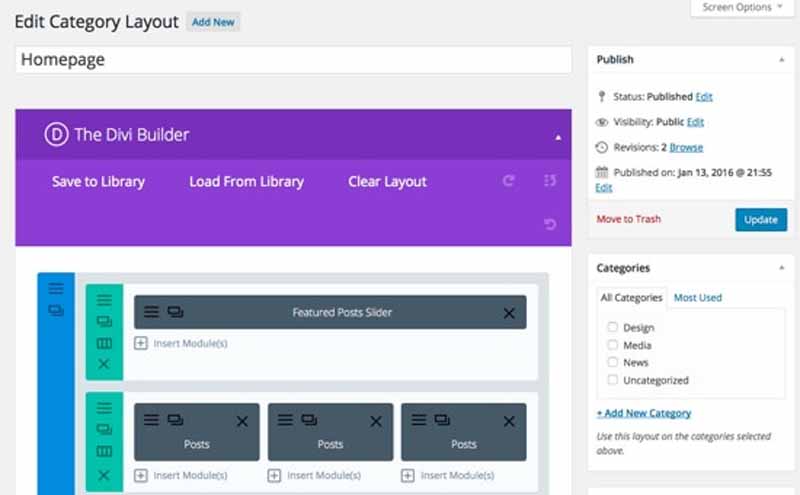Remove the Featured Posts Slider module
Viewport: 800px width, 495px height.
tap(509, 313)
